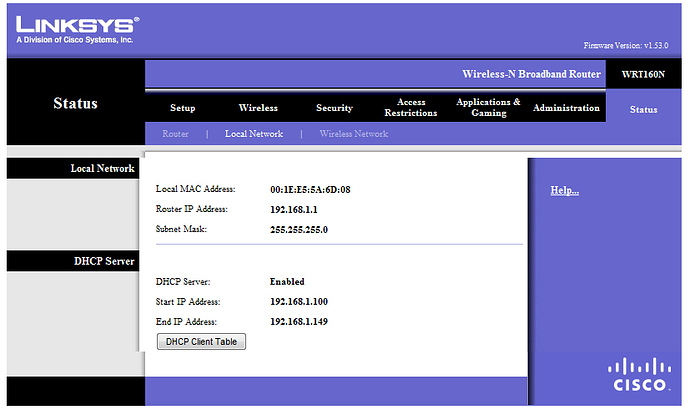
Task: Click the Subnet Mask label
Action: (x=181, y=229)
